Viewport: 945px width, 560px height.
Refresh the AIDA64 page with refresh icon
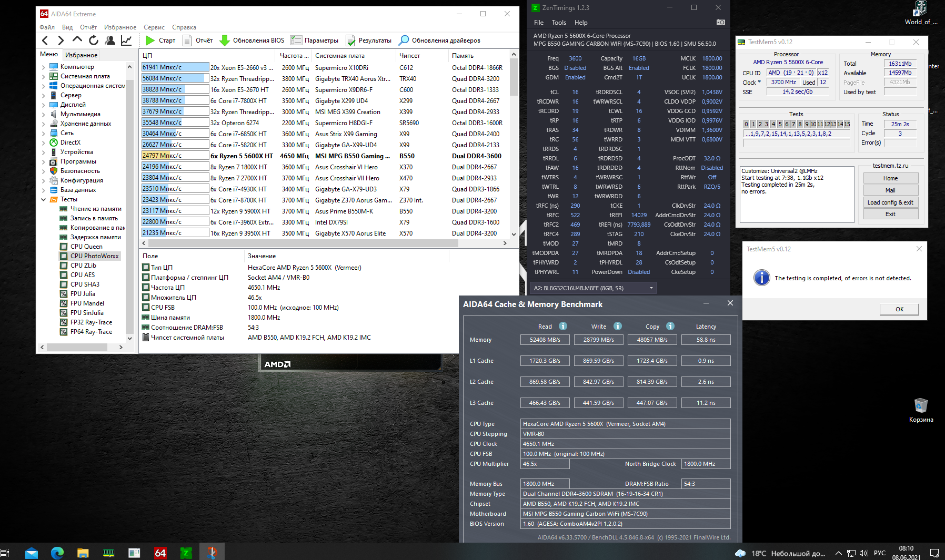coord(94,40)
